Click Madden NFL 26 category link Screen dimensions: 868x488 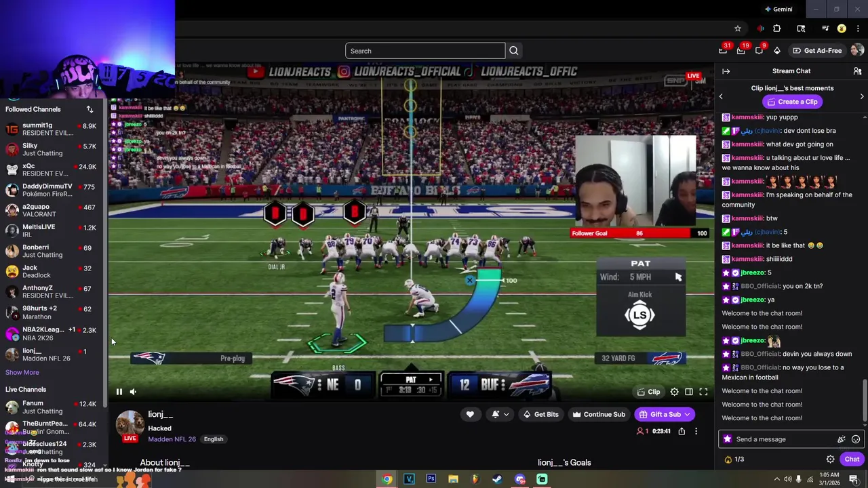pyautogui.click(x=172, y=439)
